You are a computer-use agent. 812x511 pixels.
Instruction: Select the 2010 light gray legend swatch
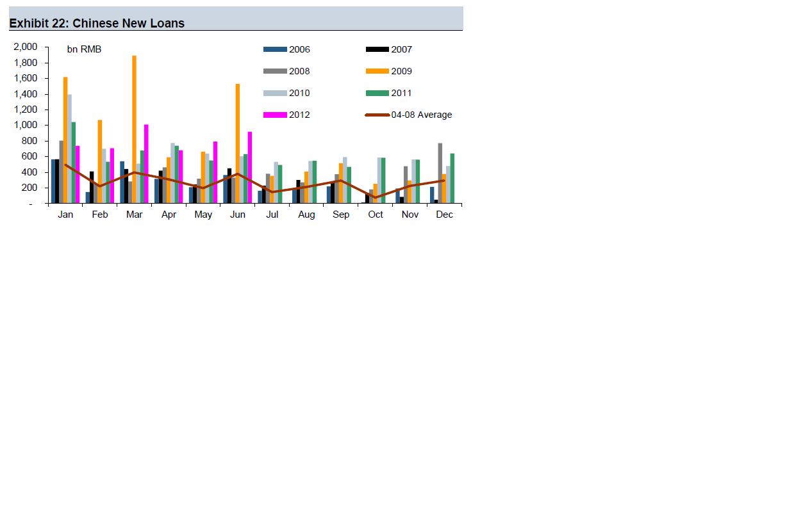(x=275, y=93)
